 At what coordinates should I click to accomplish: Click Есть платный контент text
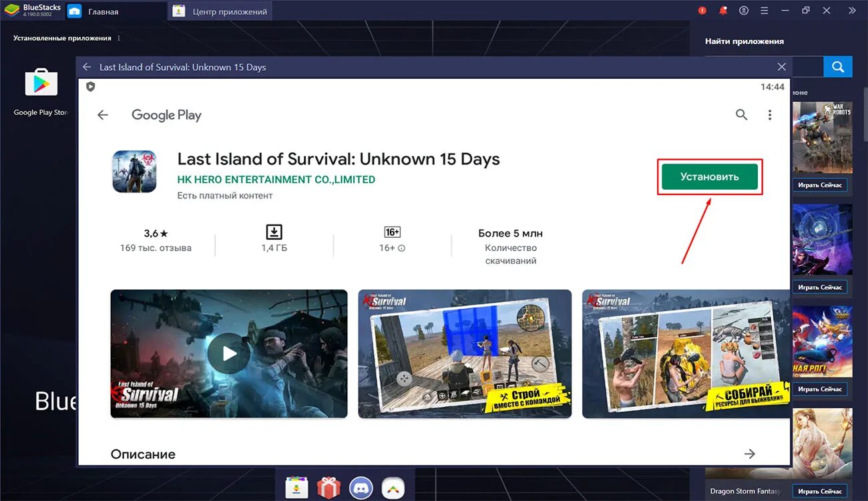[x=225, y=196]
